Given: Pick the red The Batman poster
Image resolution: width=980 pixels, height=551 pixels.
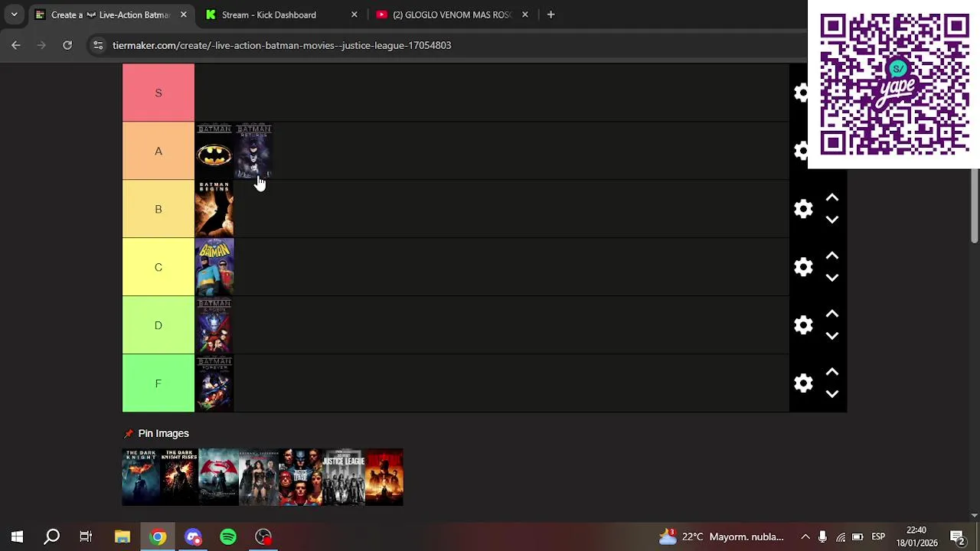Looking at the screenshot, I should click(384, 477).
